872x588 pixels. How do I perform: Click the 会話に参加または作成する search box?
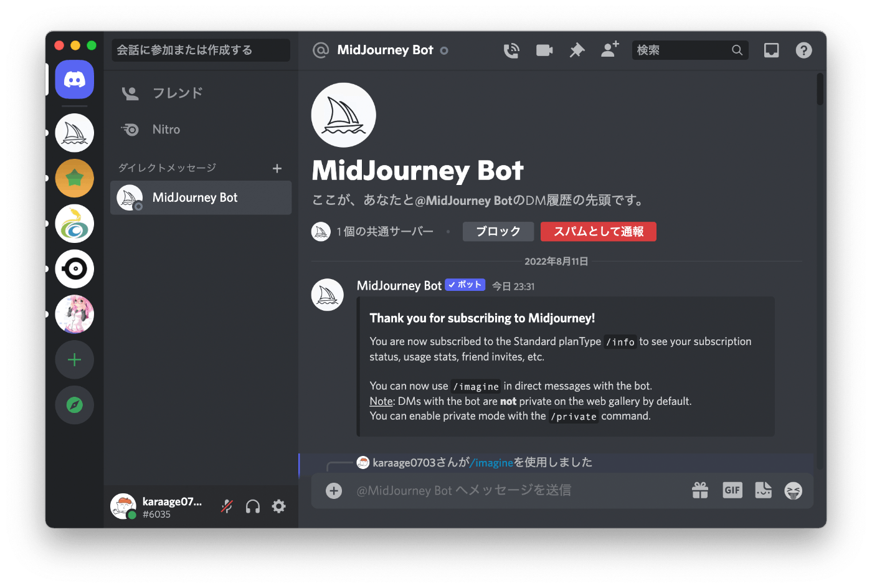coord(201,50)
